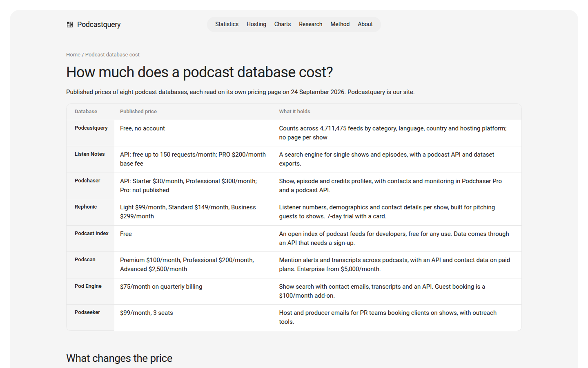
Task: Click the 'Counts across 4,711,475 feeds' description
Action: point(397,133)
